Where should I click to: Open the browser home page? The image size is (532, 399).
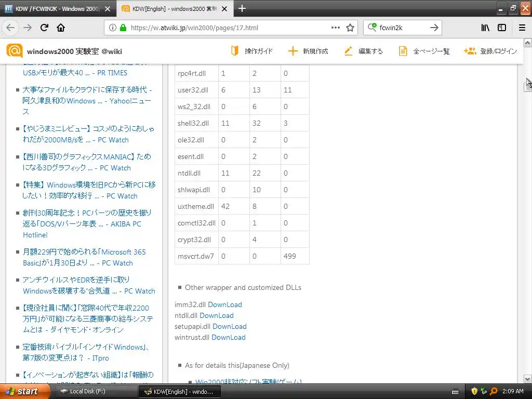click(61, 28)
